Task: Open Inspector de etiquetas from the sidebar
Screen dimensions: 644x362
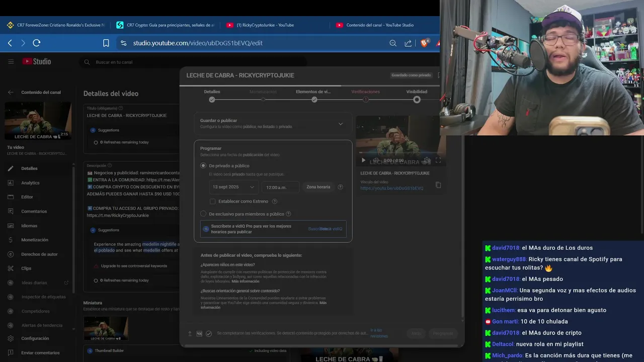Action: [x=43, y=297]
